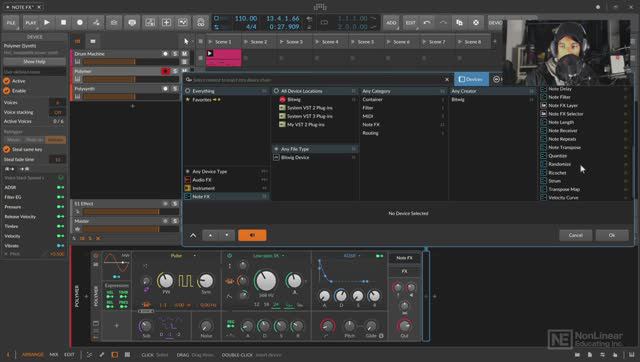Image resolution: width=640 pixels, height=362 pixels.
Task: Toggle the Active checkbox in Device panel
Action: [7, 81]
